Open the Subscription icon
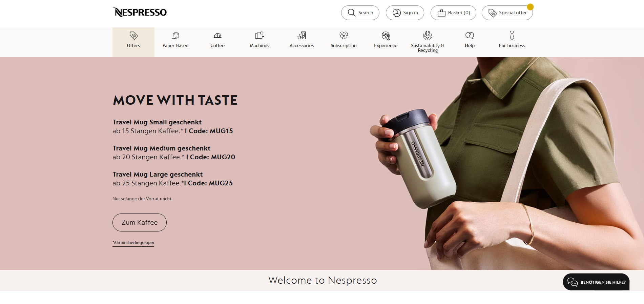 point(344,36)
